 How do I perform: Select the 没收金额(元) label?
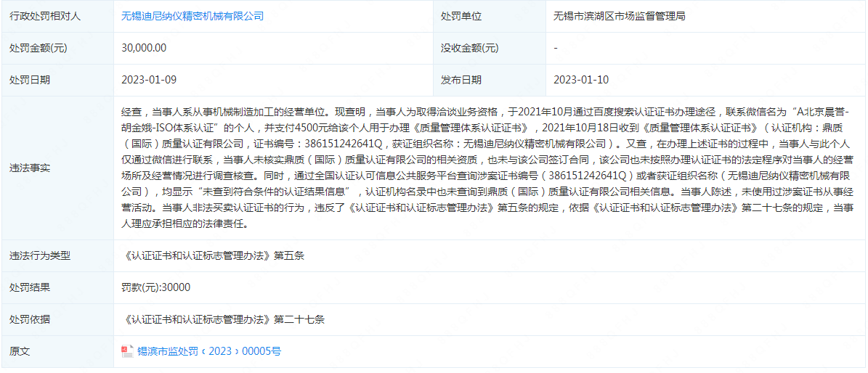click(469, 48)
